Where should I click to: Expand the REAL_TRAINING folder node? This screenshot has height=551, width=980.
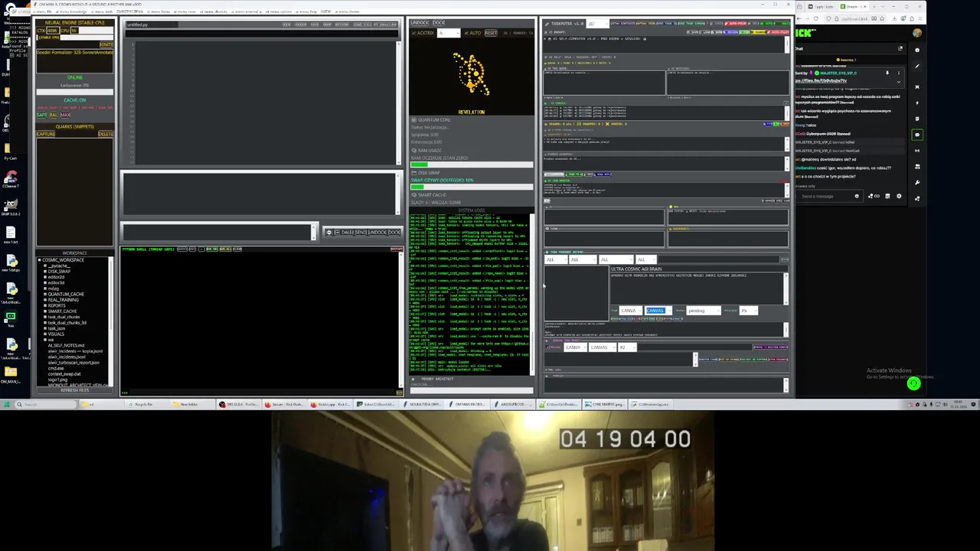(45, 300)
